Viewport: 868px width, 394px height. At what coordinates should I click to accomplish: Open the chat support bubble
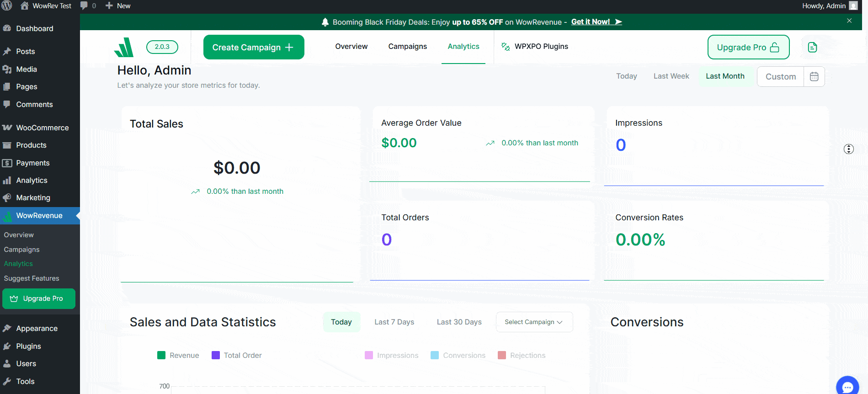click(847, 387)
